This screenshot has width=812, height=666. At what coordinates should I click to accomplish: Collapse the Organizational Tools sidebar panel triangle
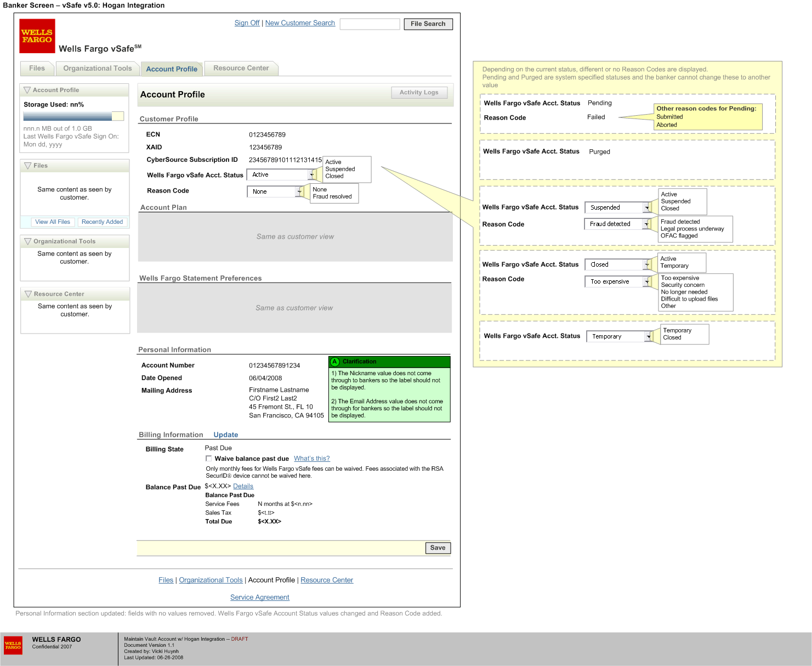pos(27,241)
